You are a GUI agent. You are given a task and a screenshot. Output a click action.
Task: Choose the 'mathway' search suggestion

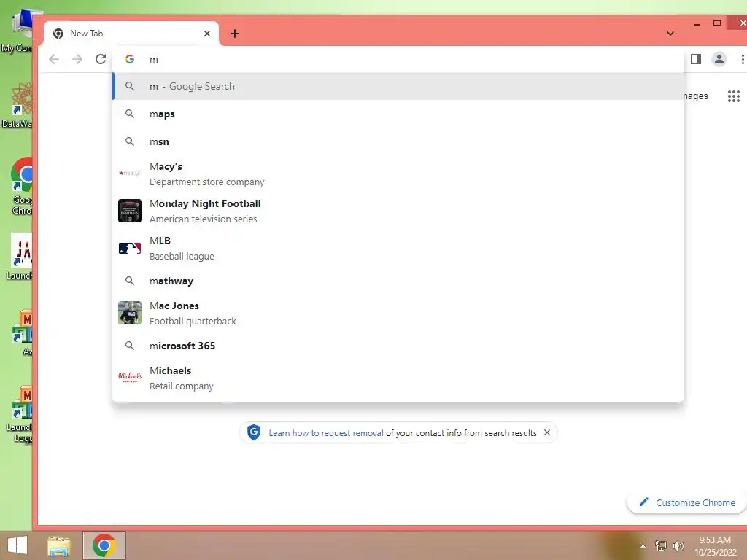tap(398, 281)
